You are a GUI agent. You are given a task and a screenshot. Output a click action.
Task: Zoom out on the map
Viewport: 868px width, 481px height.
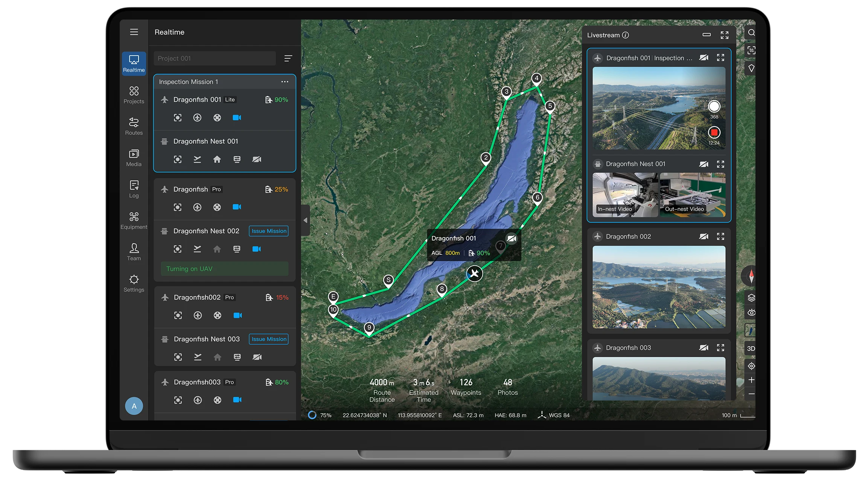point(751,394)
